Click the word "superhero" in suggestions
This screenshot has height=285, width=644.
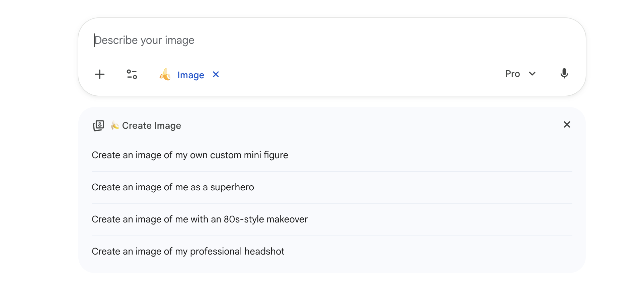(232, 187)
